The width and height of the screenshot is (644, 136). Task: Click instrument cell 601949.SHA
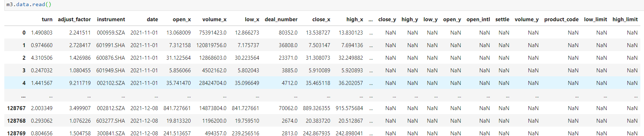111,71
